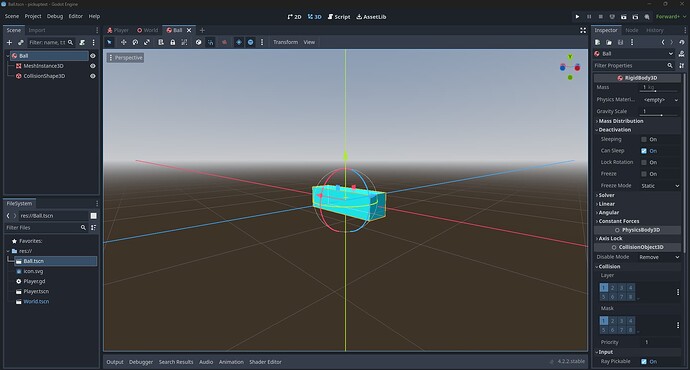Select the Scale mode tool icon
The height and width of the screenshot is (370, 690).
click(x=147, y=42)
